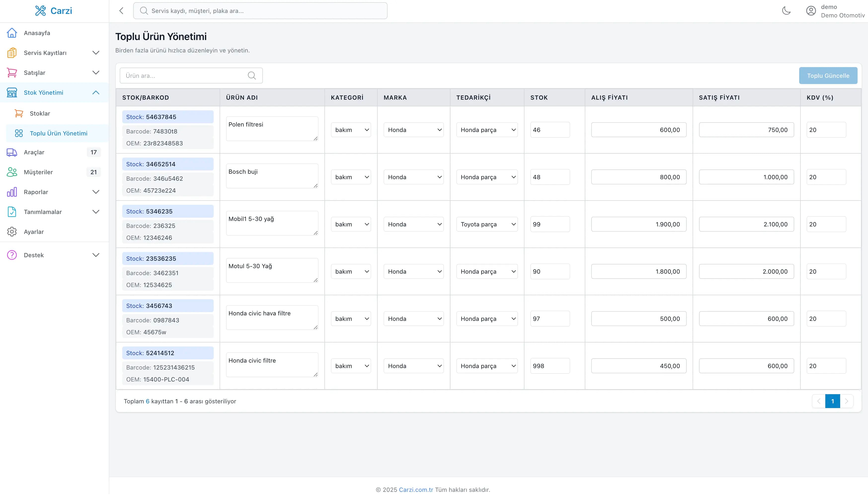Image resolution: width=868 pixels, height=502 pixels.
Task: Click the Toplu Güncelle button
Action: (x=828, y=76)
